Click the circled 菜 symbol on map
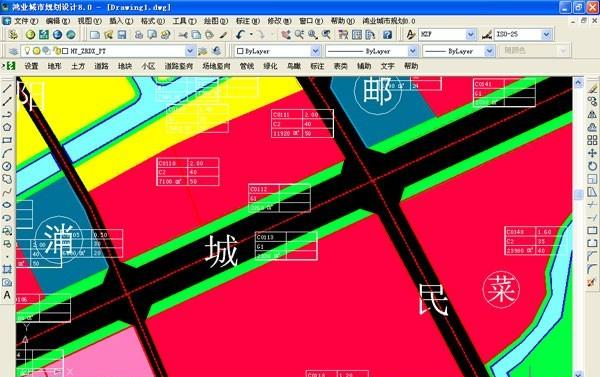This screenshot has height=377, width=600. coord(501,289)
